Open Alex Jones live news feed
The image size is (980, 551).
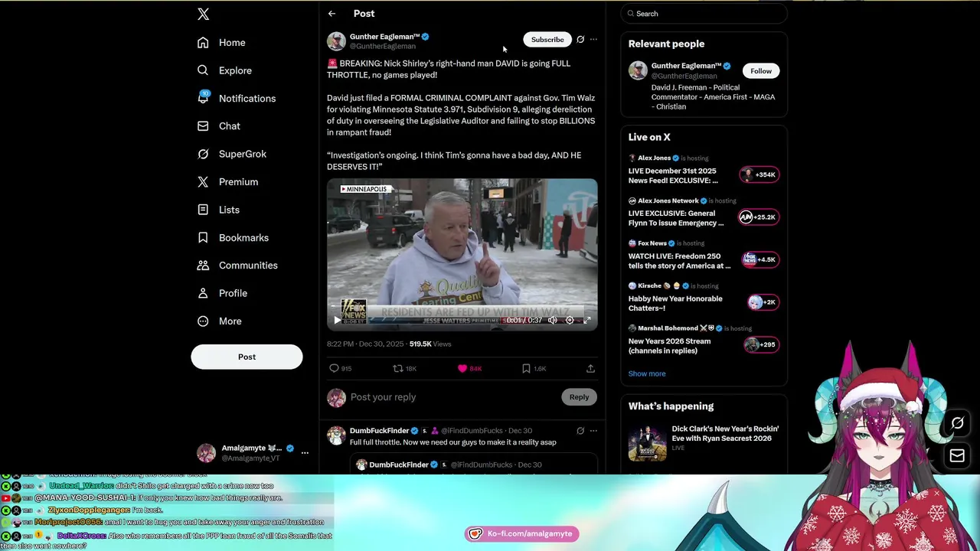(x=674, y=176)
